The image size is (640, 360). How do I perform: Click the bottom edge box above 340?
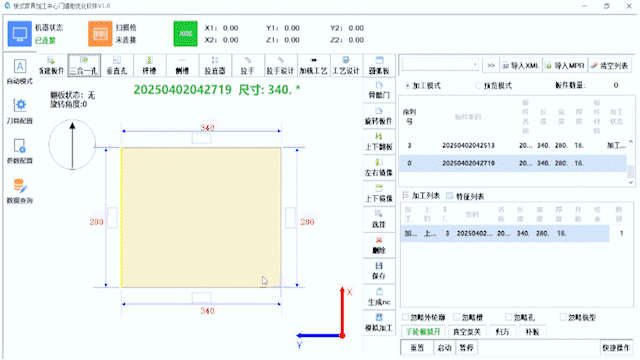click(201, 297)
